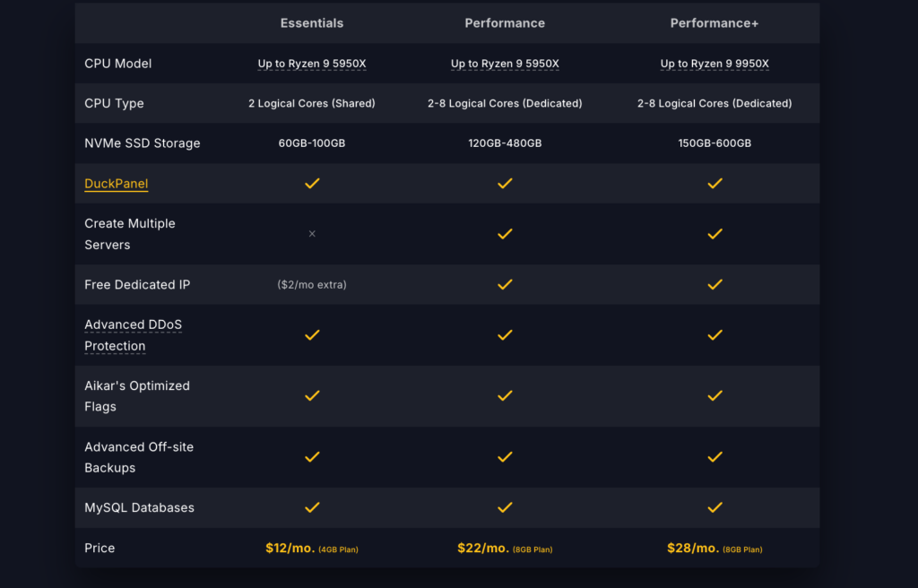918x588 pixels.
Task: Click Essentials 'Up to Ryzen 9 5950X' text
Action: [x=312, y=64]
